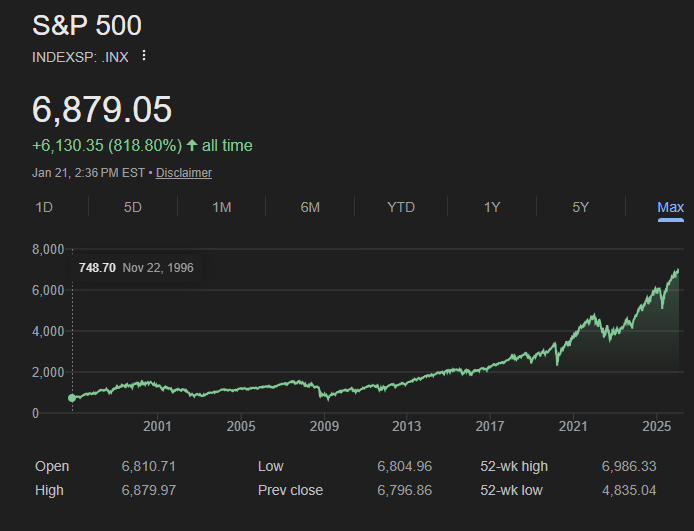Click the Prev close value 6,796.86
Screen dimensions: 694x531
point(404,490)
